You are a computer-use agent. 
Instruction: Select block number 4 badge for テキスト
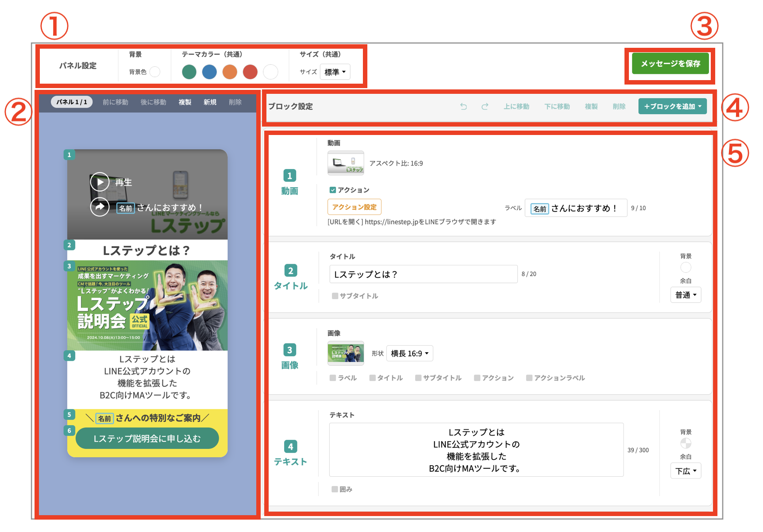click(x=290, y=446)
